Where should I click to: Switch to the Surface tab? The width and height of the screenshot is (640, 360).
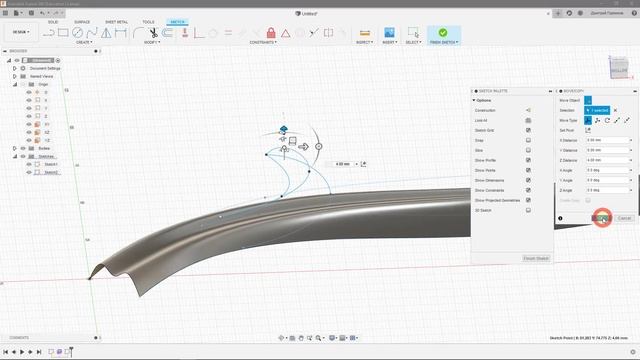(82, 22)
